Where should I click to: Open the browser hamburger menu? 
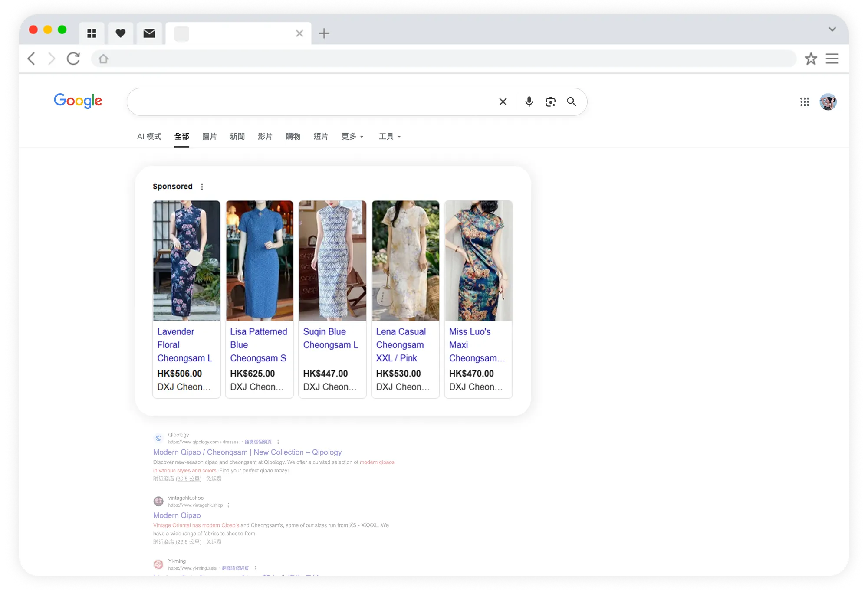point(832,59)
